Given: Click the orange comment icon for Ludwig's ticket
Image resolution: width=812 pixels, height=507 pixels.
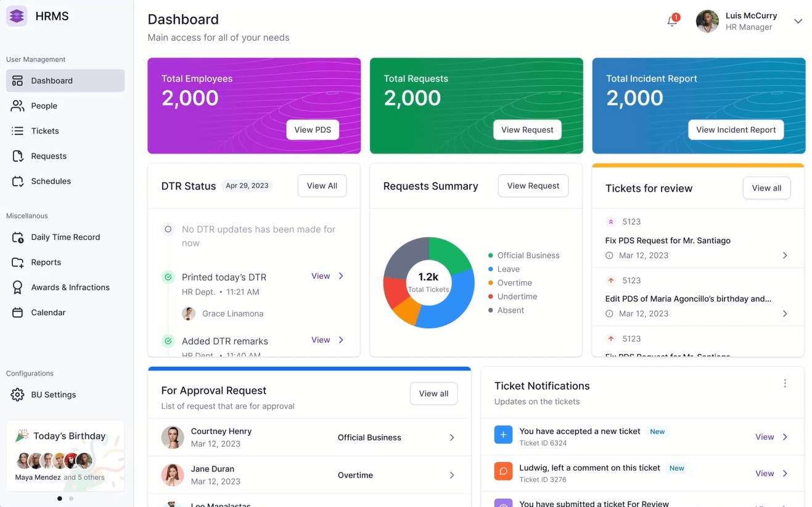Looking at the screenshot, I should [503, 471].
